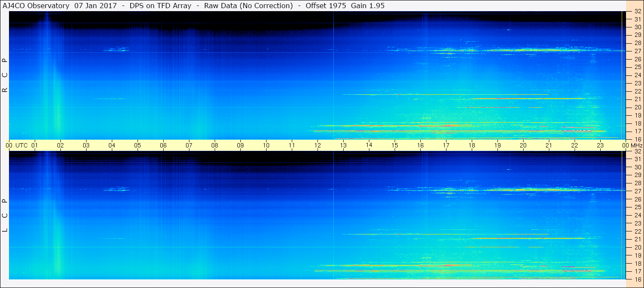The image size is (644, 288).
Task: Click the 29 MHz label beside RCP panel
Action: 638,35
